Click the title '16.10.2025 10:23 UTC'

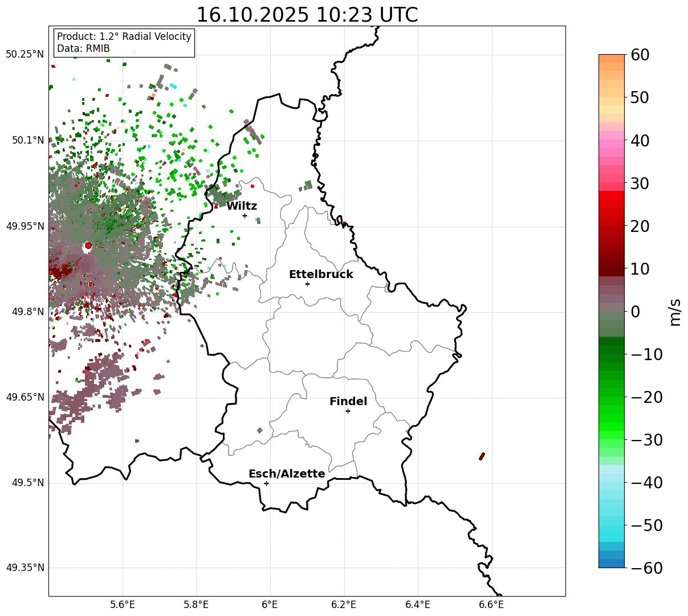click(x=307, y=15)
